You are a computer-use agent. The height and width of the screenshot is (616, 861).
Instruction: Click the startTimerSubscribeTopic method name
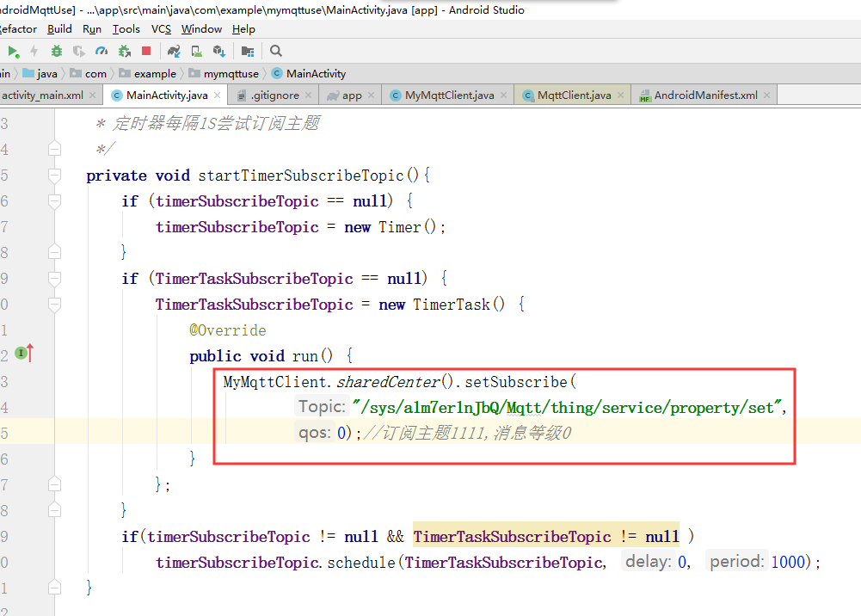[301, 176]
